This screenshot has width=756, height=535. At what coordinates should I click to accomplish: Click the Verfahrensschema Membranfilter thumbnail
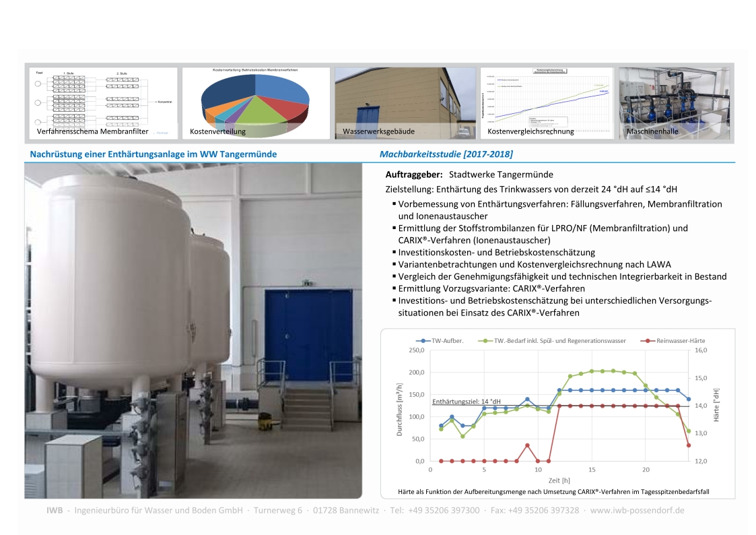click(102, 102)
